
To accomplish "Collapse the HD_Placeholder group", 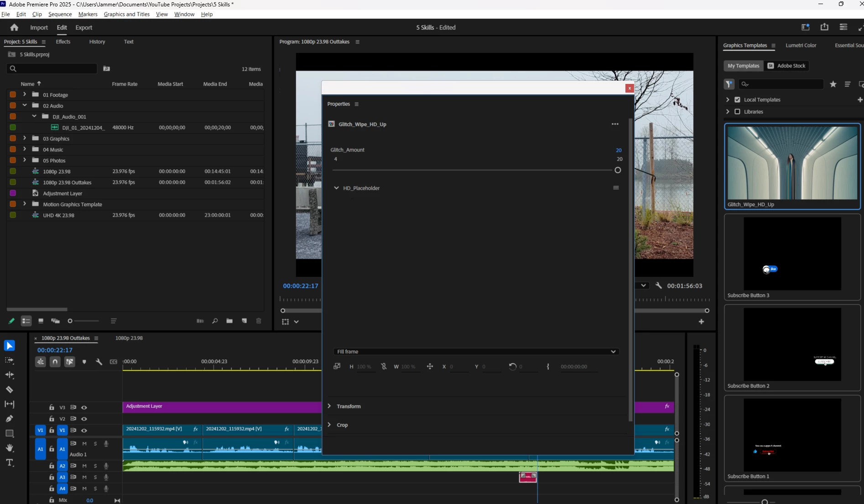I will (x=336, y=188).
